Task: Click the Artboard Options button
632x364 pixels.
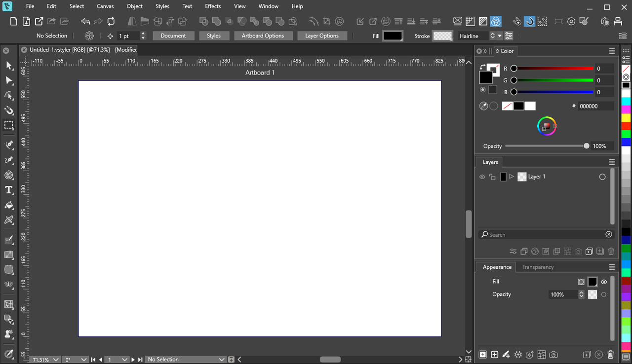Action: point(263,36)
